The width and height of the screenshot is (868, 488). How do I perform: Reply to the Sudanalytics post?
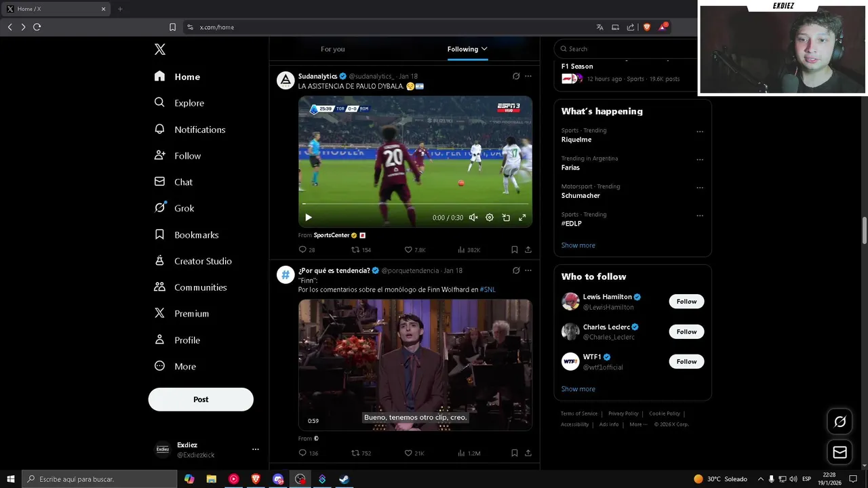pos(307,249)
